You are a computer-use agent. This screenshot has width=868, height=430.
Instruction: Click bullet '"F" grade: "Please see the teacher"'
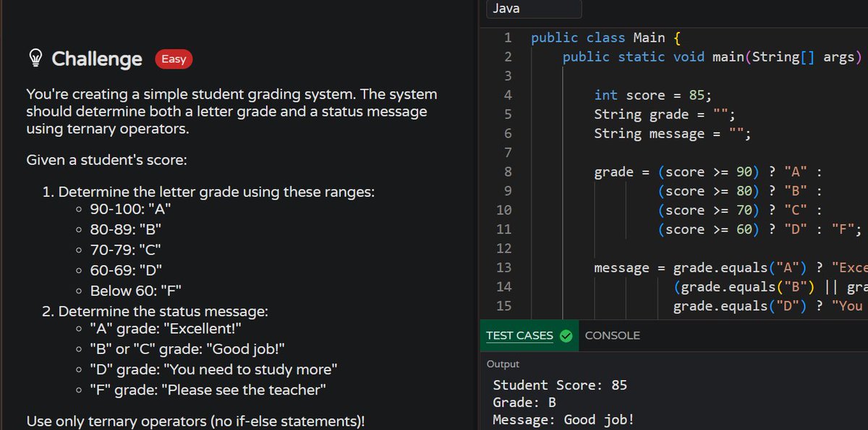coord(208,389)
